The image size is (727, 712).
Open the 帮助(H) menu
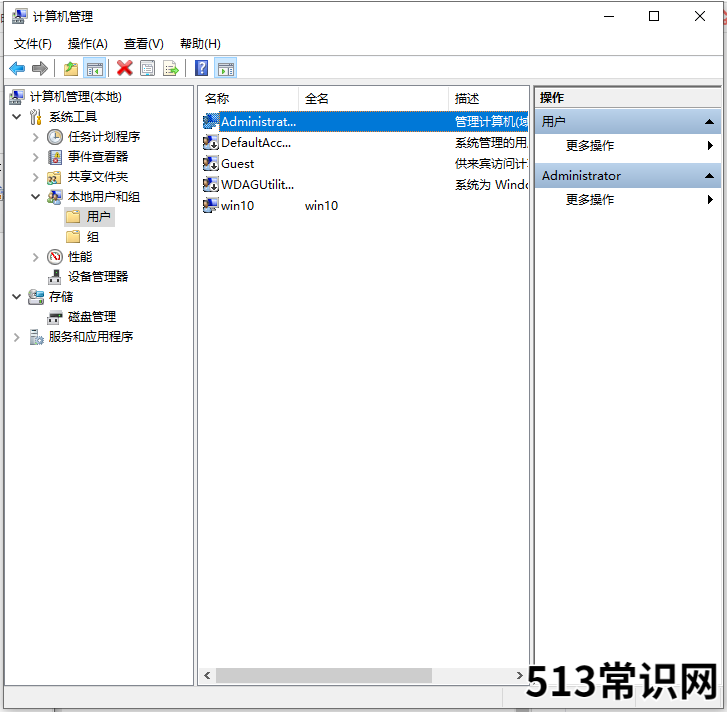(200, 44)
